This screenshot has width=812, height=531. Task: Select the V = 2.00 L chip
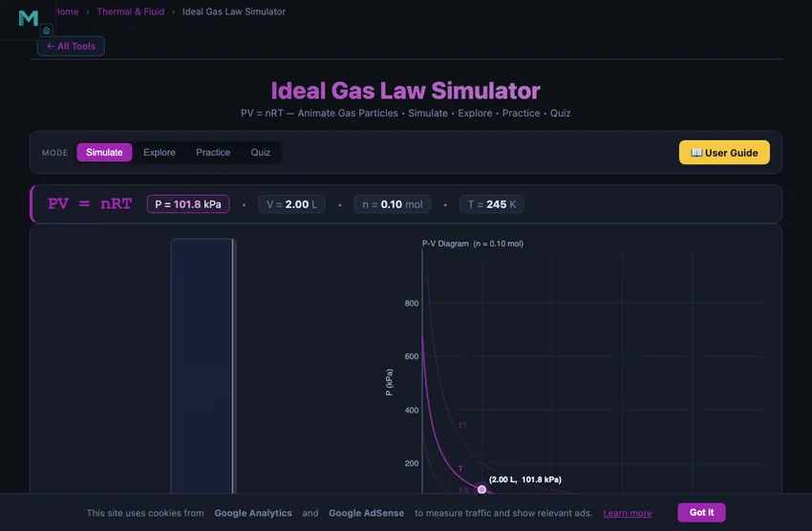291,204
